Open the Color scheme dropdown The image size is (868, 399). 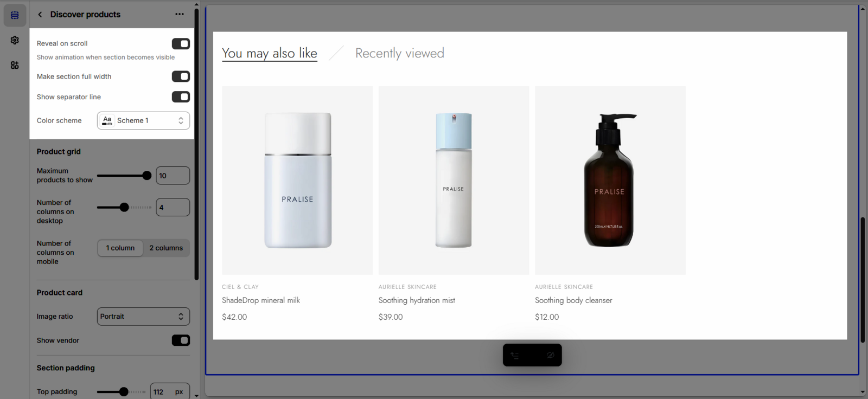point(143,121)
